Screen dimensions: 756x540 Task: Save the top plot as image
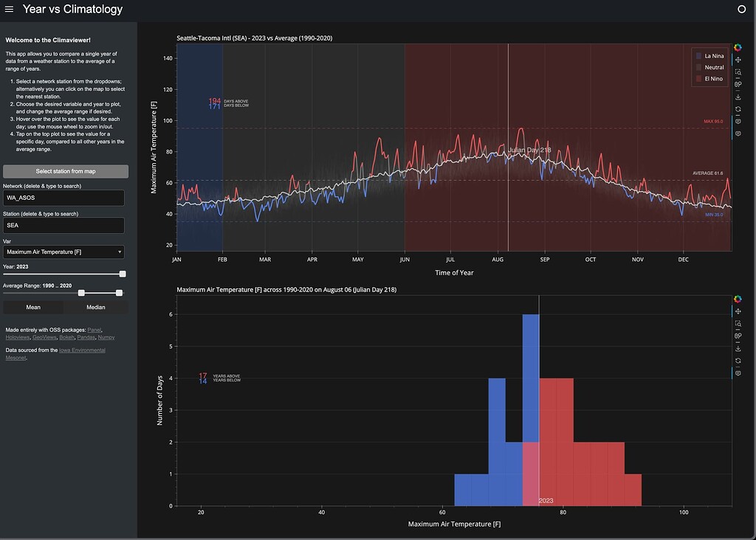click(738, 97)
